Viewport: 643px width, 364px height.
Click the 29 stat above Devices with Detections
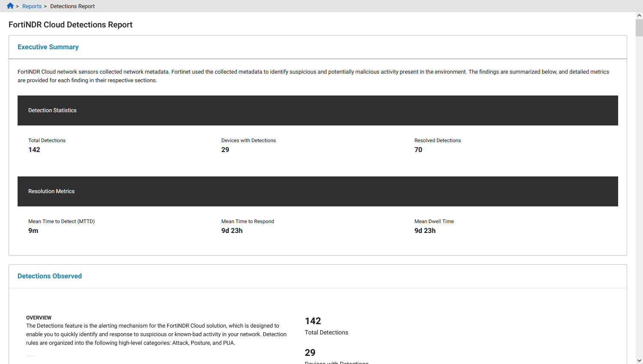(x=310, y=352)
